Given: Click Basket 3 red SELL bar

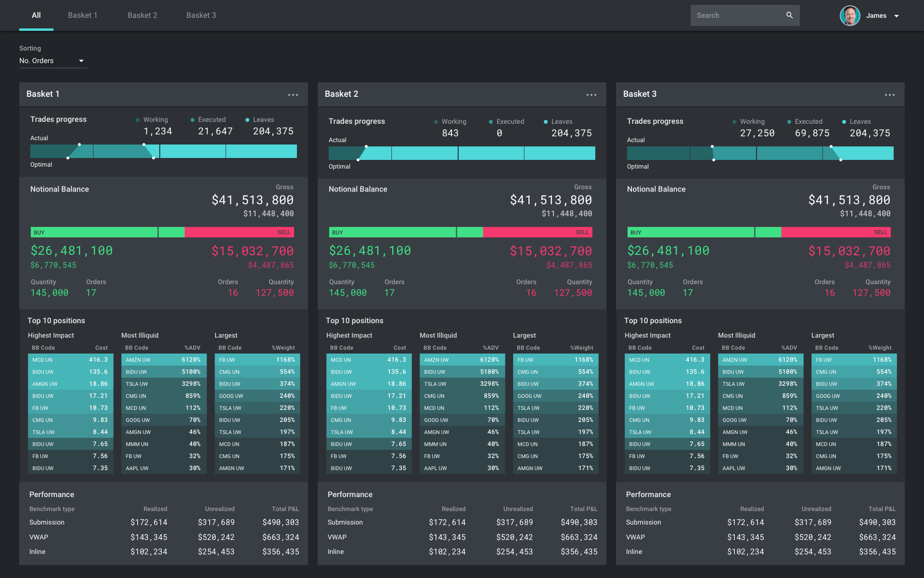Looking at the screenshot, I should pyautogui.click(x=836, y=232).
